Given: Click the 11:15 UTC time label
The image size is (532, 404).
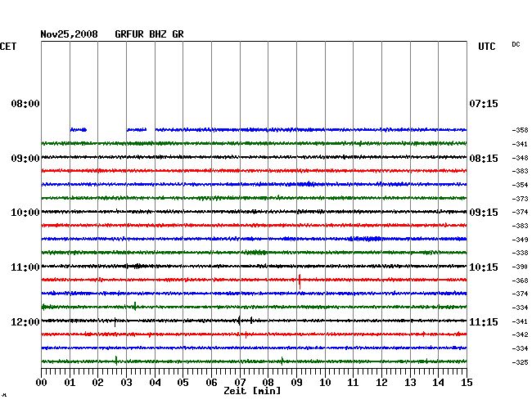Looking at the screenshot, I should pyautogui.click(x=484, y=321).
